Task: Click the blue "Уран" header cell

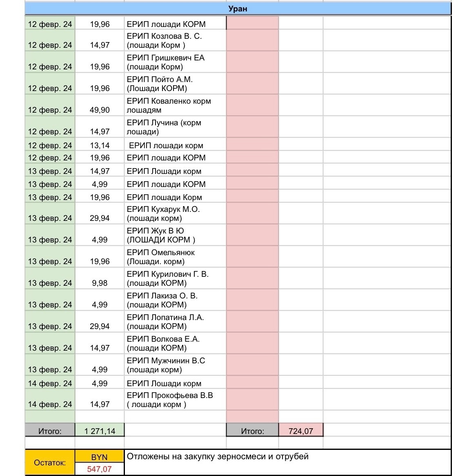Action: (x=238, y=9)
